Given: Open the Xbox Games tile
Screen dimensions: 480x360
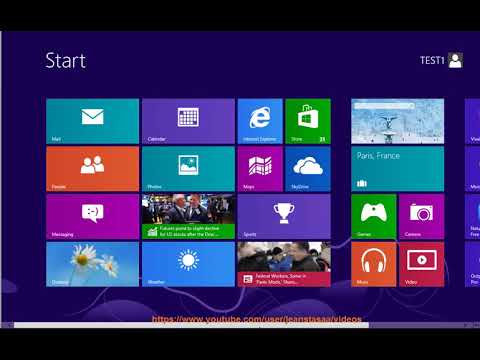Looking at the screenshot, I should pos(374,216).
